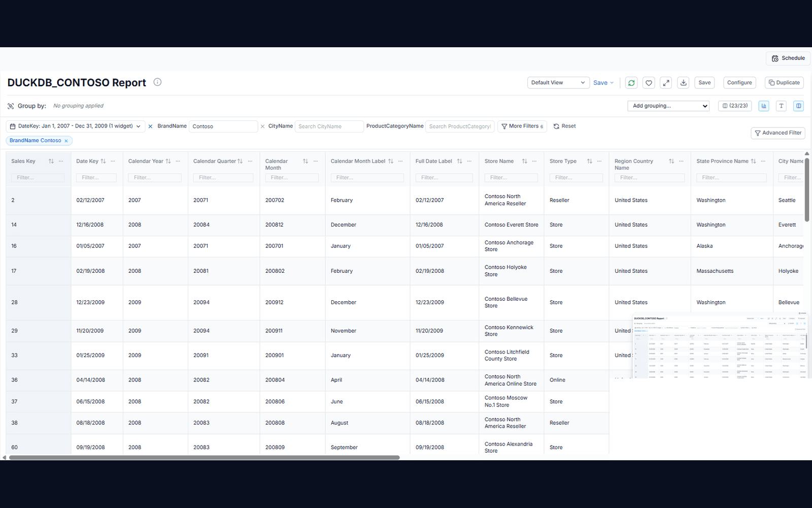Sort the Date Key column
The image size is (812, 508).
103,161
